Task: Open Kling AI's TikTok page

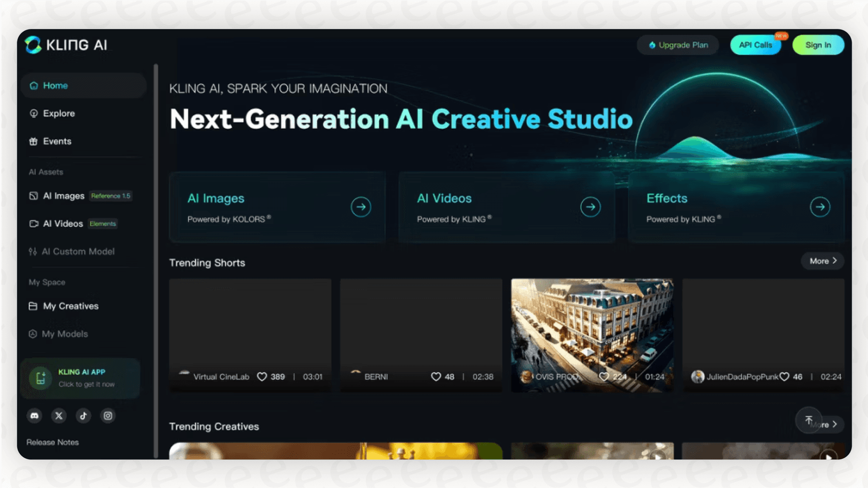Action: (x=83, y=415)
